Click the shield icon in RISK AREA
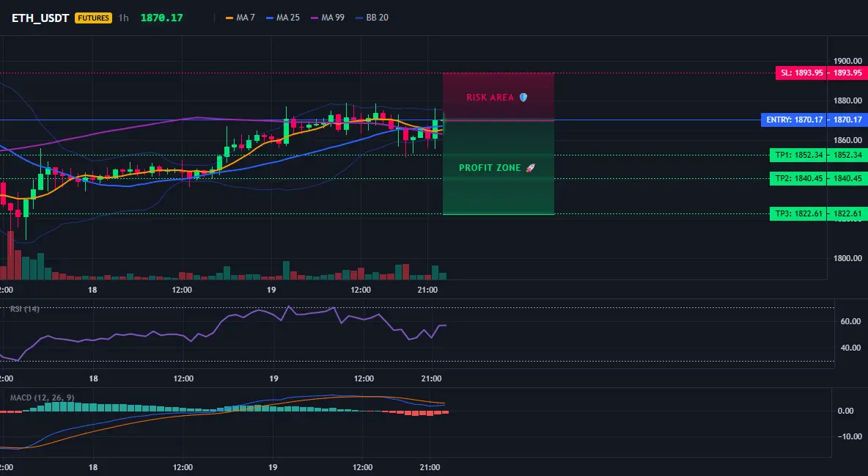868x476 pixels. (523, 98)
